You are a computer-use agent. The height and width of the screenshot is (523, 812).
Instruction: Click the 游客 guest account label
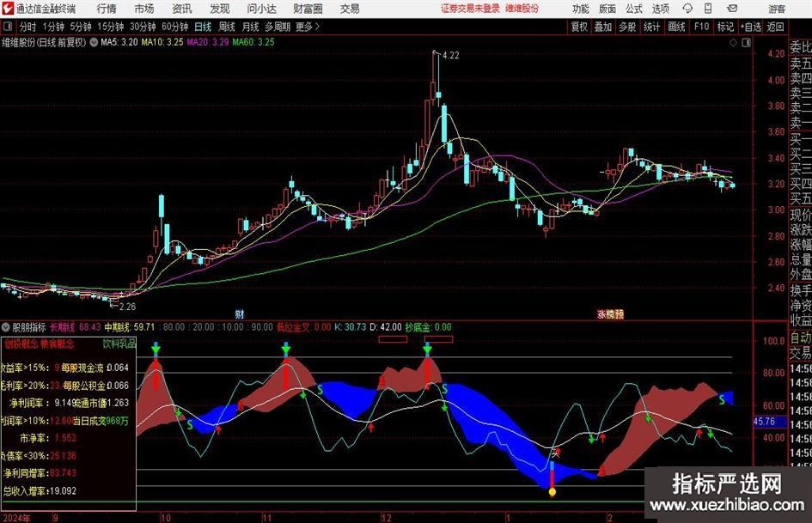tap(777, 9)
